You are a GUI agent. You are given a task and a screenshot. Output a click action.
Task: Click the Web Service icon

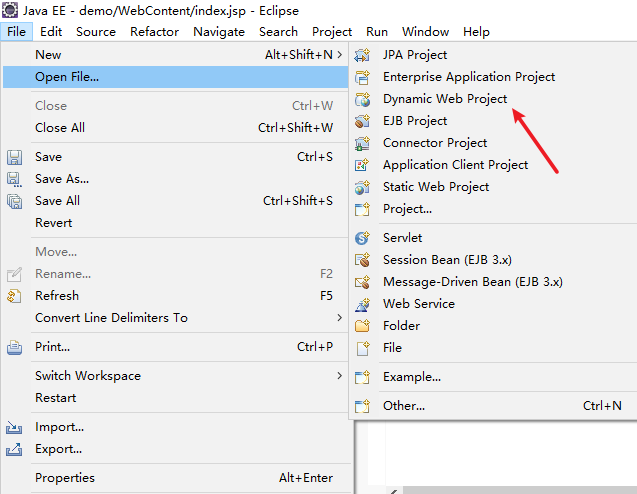(x=362, y=304)
